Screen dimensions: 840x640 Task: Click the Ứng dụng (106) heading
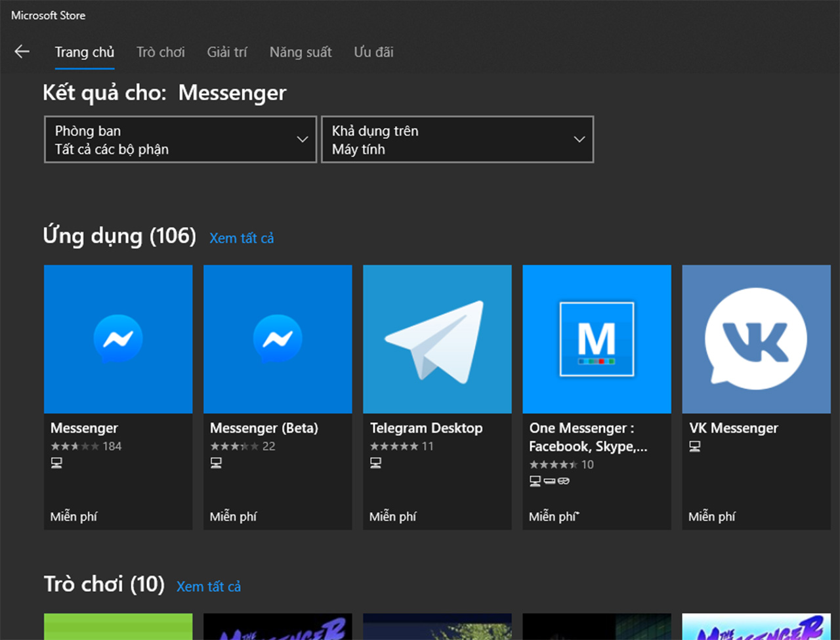pyautogui.click(x=119, y=236)
